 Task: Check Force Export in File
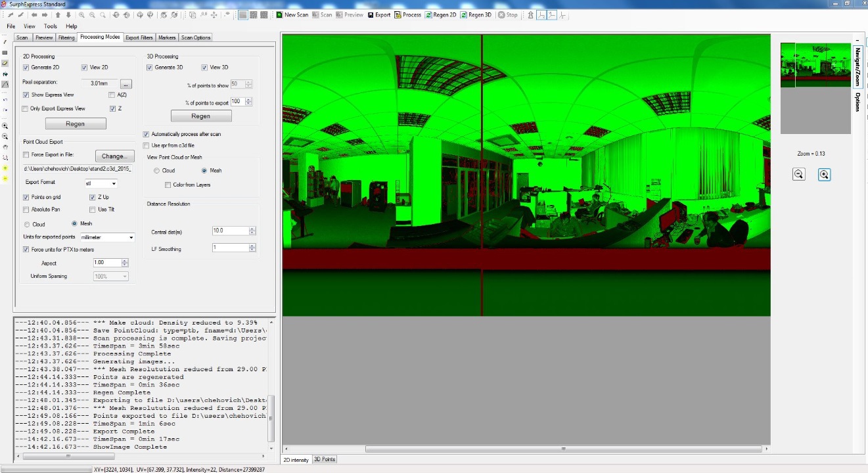click(26, 155)
